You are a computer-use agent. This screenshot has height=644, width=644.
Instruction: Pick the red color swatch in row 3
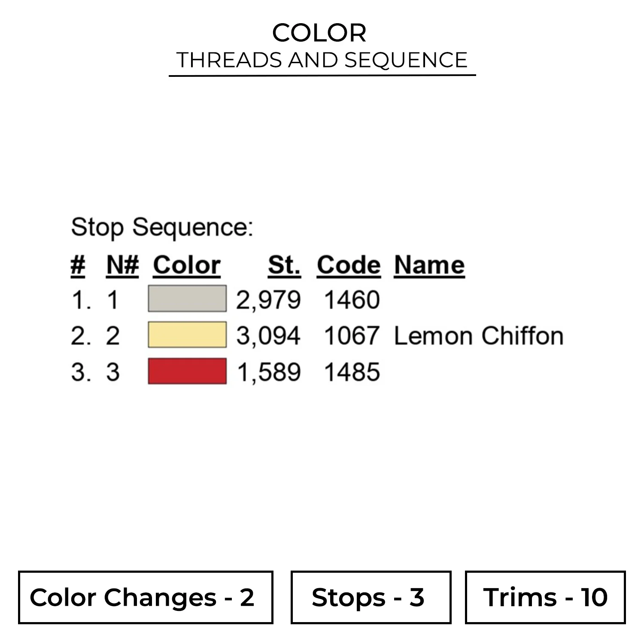[187, 371]
